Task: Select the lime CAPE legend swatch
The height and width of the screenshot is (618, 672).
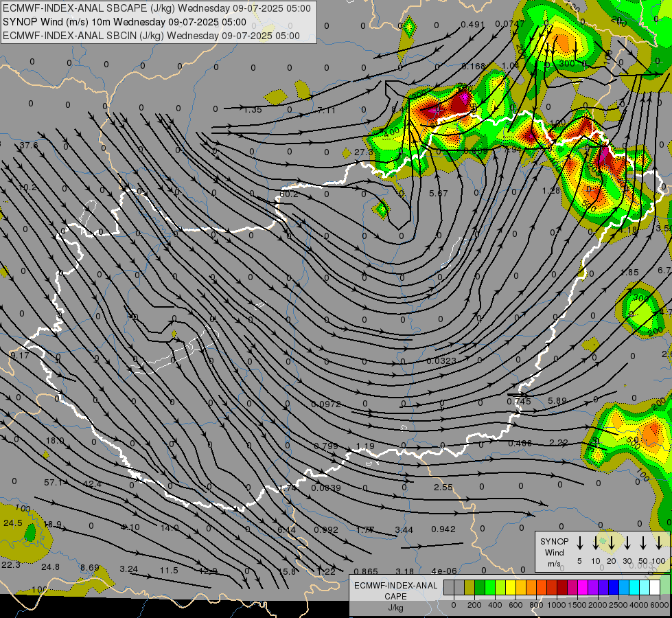Action: pyautogui.click(x=500, y=587)
